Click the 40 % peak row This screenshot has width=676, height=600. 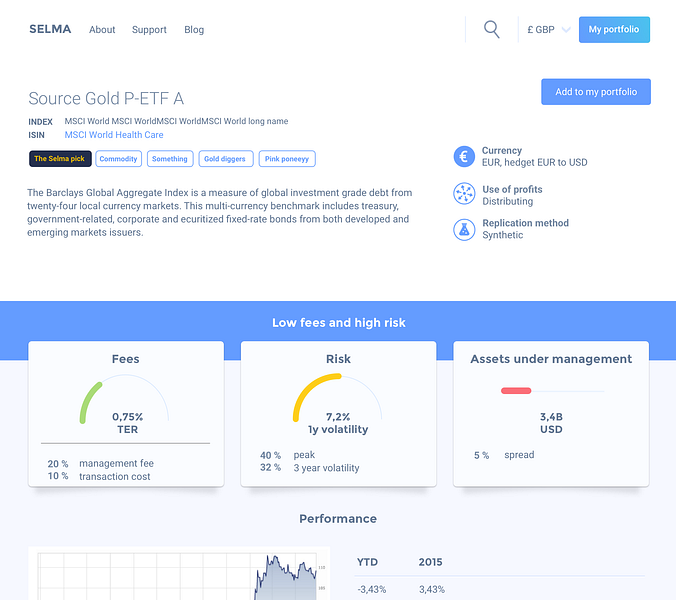tap(288, 455)
